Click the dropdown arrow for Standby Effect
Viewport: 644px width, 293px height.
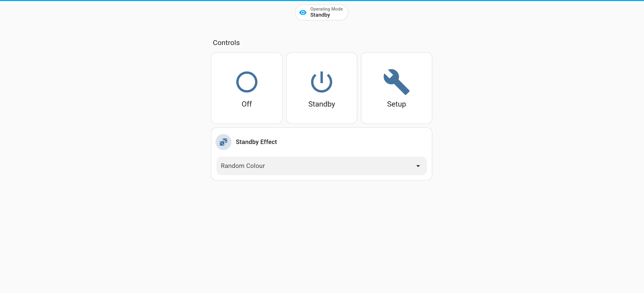(x=418, y=166)
